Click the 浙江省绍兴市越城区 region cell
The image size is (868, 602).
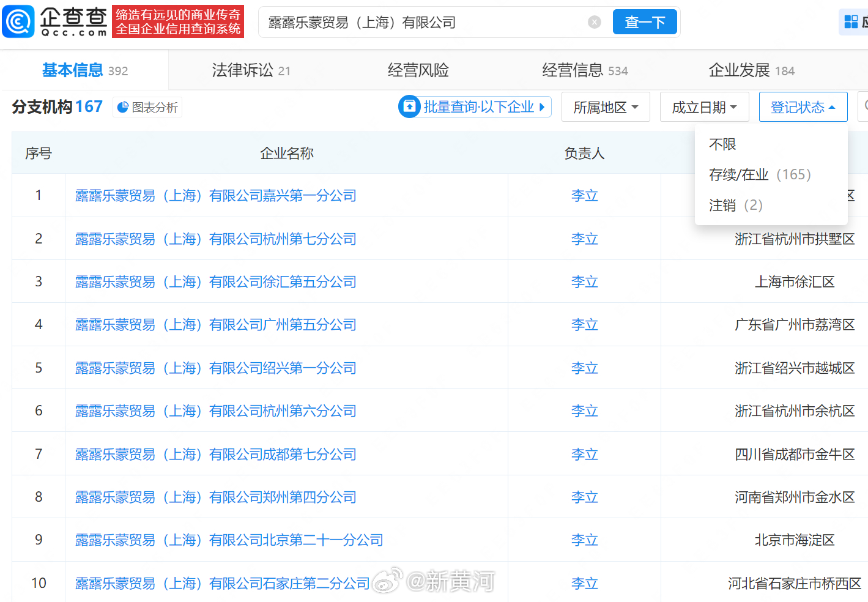[x=795, y=368]
